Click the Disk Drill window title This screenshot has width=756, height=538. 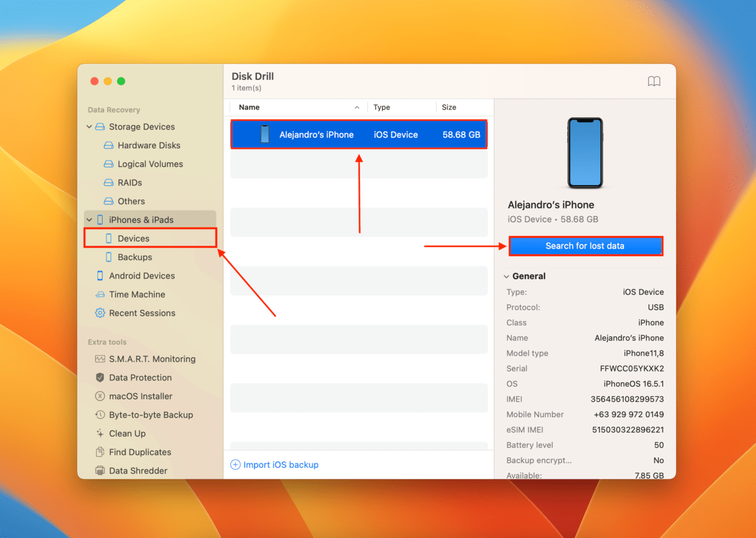click(253, 76)
